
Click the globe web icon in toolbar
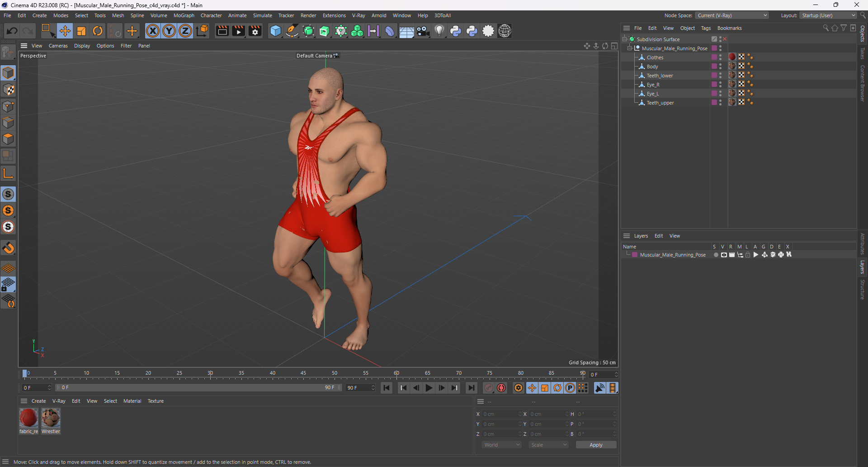(505, 31)
